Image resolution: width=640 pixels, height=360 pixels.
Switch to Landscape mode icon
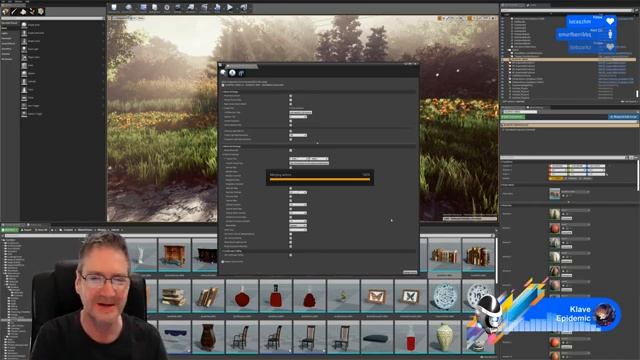(23, 11)
